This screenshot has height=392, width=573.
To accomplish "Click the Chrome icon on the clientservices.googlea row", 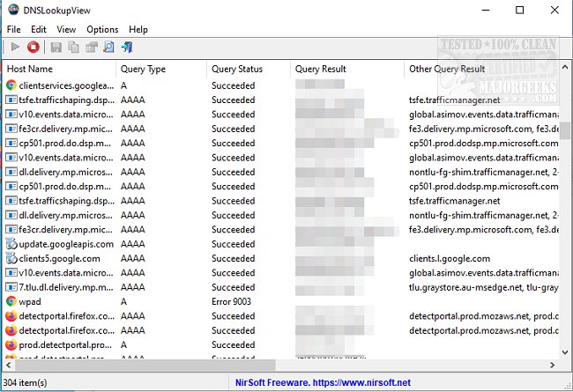I will point(11,85).
